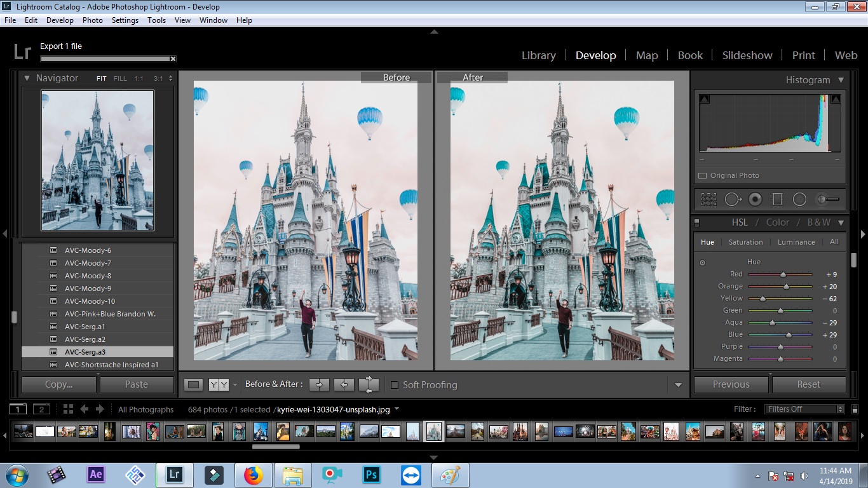Open Grid view icon in filmstrip bar
The width and height of the screenshot is (868, 488).
68,409
